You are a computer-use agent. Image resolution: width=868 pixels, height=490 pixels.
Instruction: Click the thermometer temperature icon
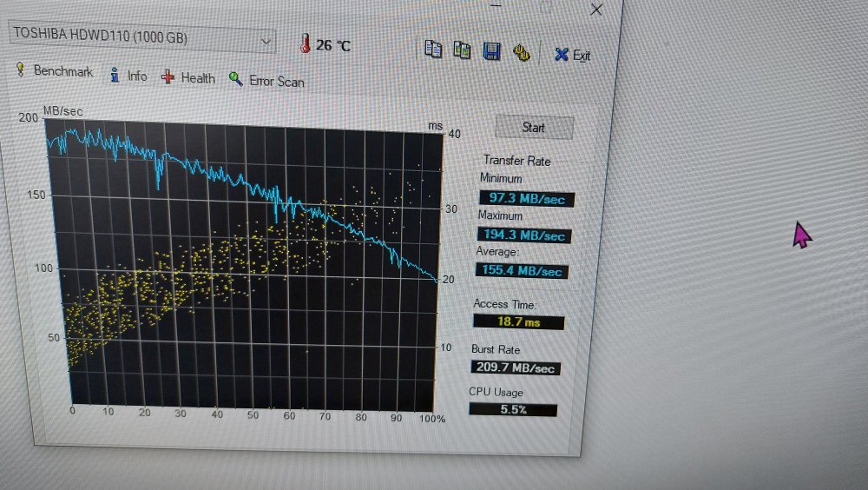(x=305, y=43)
